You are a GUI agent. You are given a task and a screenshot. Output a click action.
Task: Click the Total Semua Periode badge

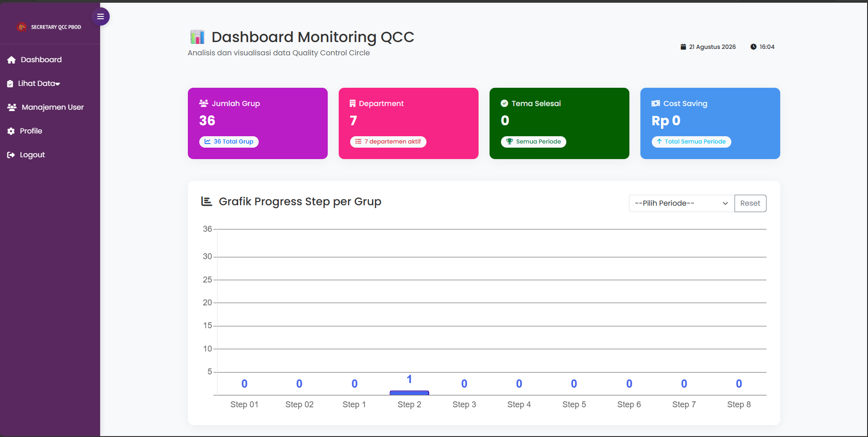(691, 142)
